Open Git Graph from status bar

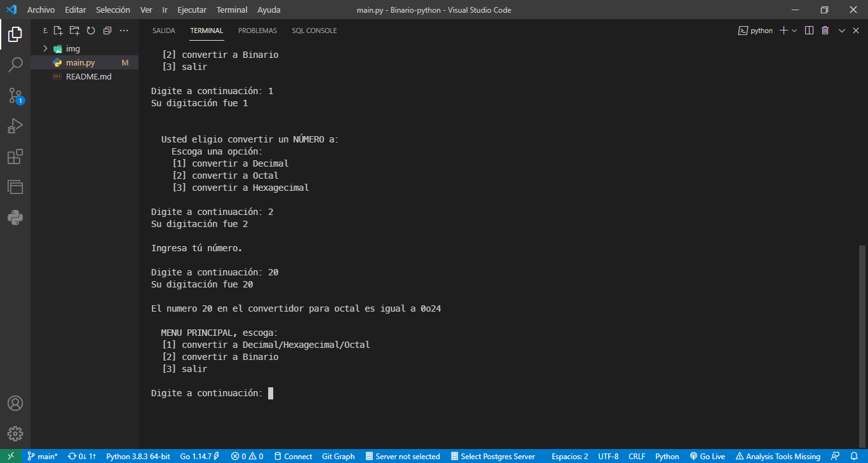coord(339,456)
